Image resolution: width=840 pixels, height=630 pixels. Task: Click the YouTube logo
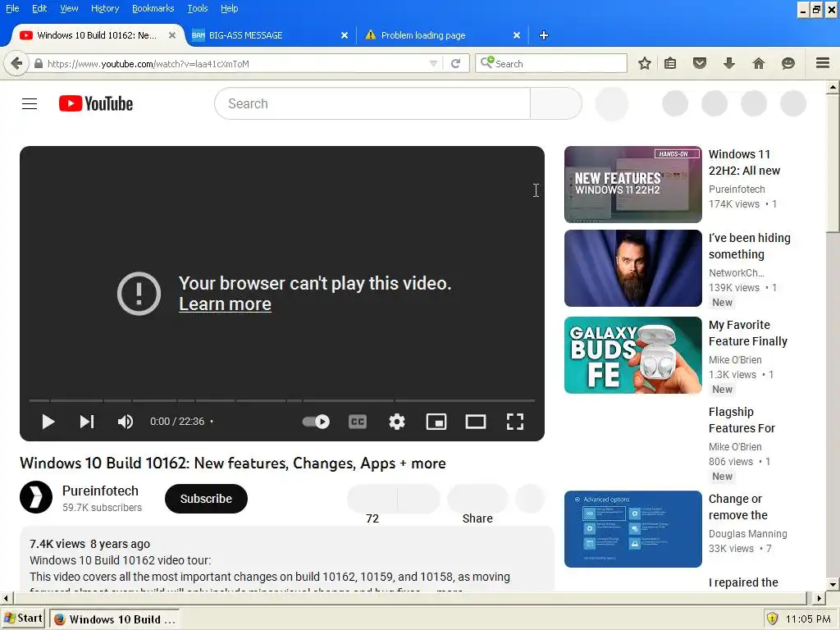(96, 103)
